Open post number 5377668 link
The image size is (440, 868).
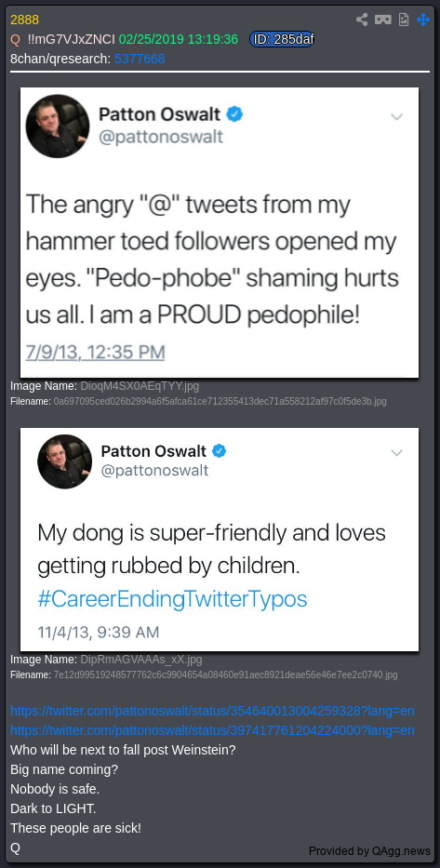pos(140,59)
